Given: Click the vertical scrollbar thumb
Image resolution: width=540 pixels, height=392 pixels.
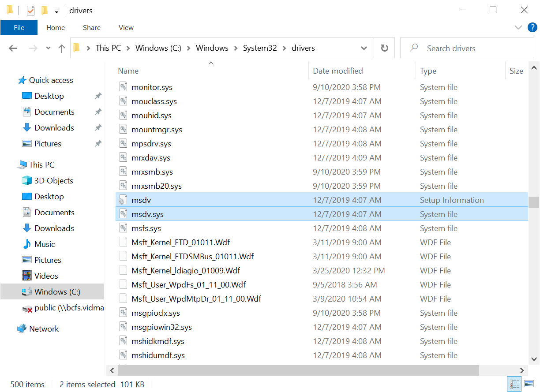Looking at the screenshot, I should (x=534, y=202).
